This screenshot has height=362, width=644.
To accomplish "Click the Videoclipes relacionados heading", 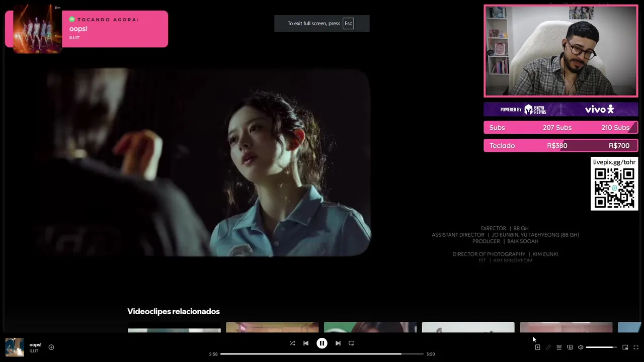I will pyautogui.click(x=174, y=312).
